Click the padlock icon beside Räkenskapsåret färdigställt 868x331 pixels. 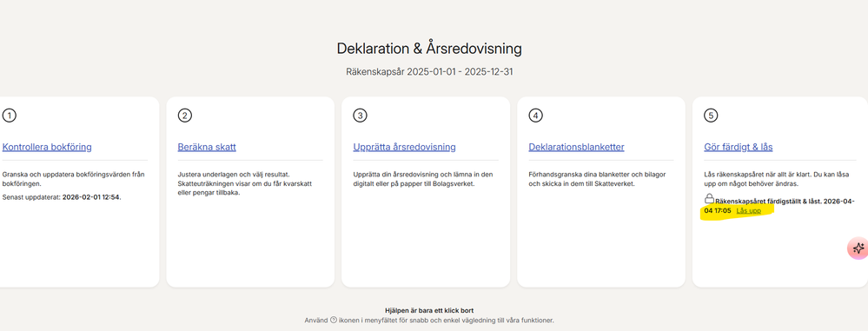pyautogui.click(x=709, y=199)
